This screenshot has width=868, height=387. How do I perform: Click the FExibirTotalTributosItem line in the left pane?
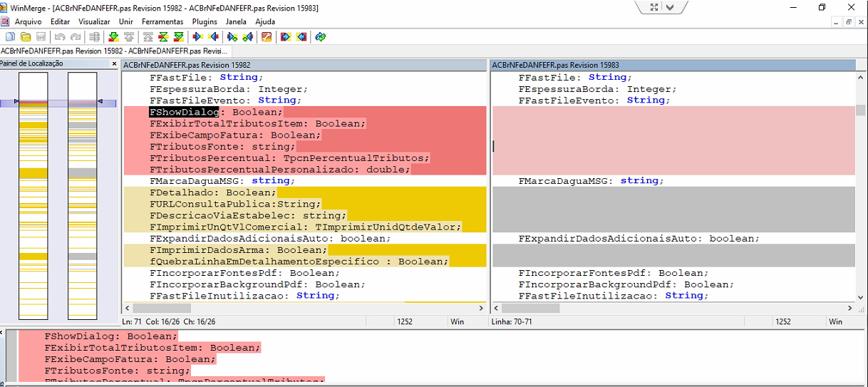click(257, 123)
